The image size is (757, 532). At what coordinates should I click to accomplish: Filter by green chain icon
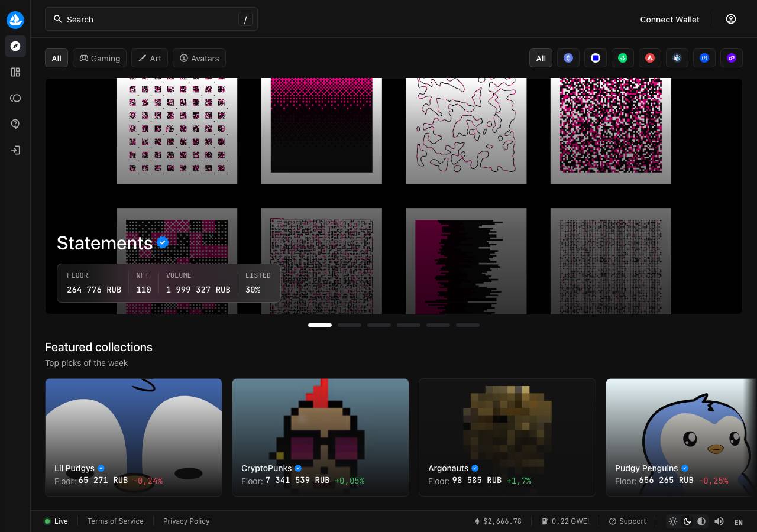point(623,58)
